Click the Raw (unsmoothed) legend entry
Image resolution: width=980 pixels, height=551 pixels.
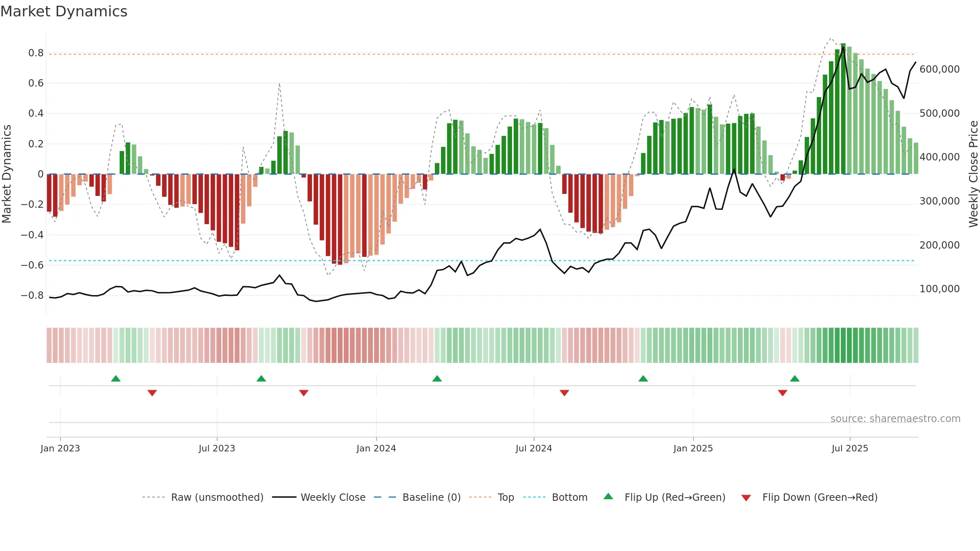tap(203, 497)
